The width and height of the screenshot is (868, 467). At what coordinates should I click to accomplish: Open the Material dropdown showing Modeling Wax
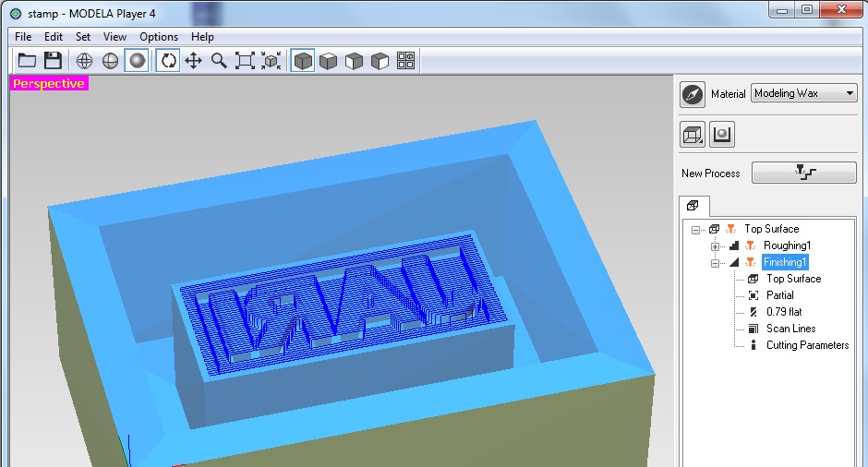click(803, 93)
